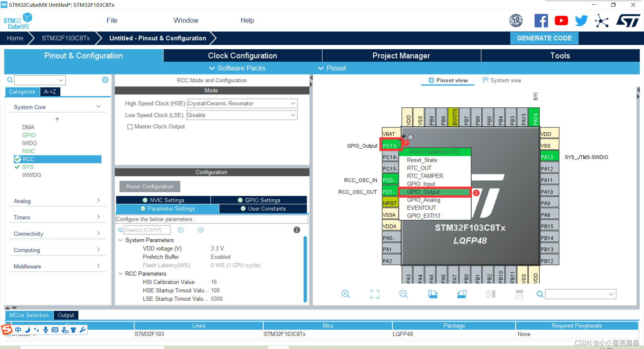Go to Home breadcrumb
This screenshot has height=349, width=644.
(x=15, y=38)
